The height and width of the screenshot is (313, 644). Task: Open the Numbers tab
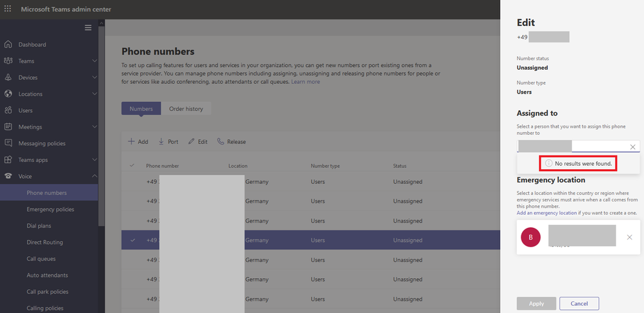[141, 109]
